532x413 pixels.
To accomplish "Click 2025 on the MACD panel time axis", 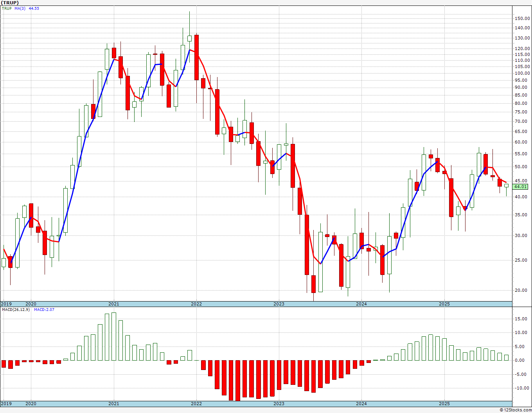I will [444, 404].
